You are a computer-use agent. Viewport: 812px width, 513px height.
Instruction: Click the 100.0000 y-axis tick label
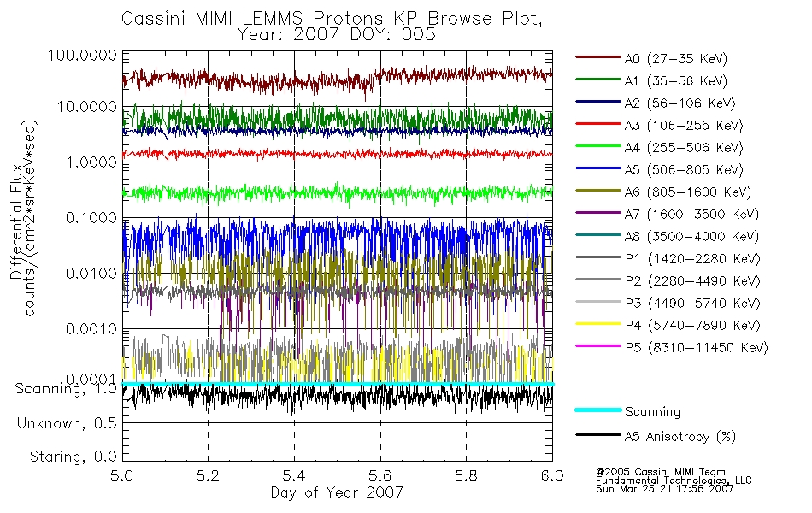point(82,55)
